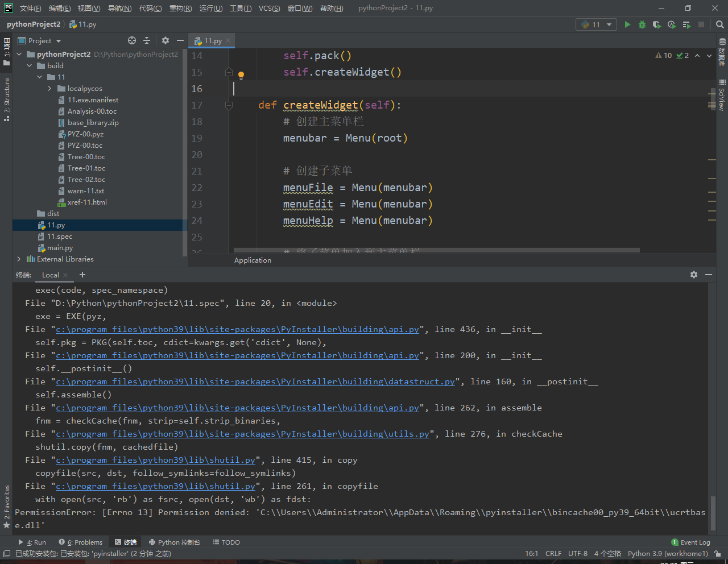
Task: Close the 11.py editor tab
Action: [228, 40]
